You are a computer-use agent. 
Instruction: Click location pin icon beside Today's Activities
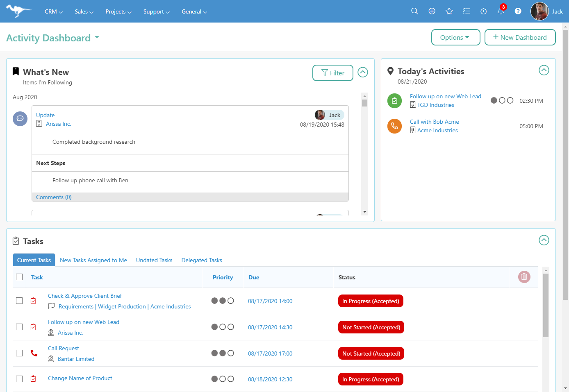point(390,71)
